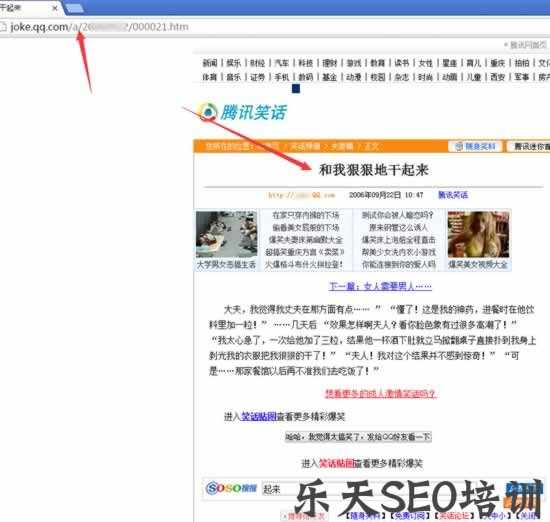
Task: Go to the 手机 channel link
Action: coord(282,77)
